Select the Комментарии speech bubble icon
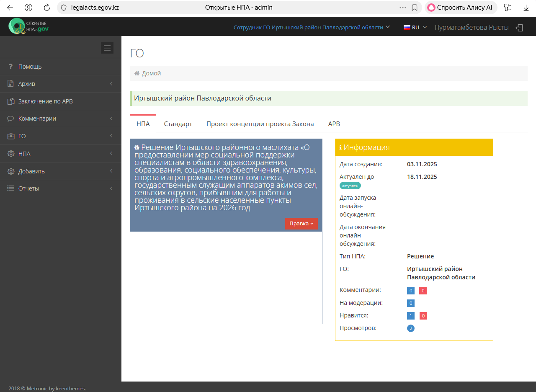Viewport: 536px width, 392px height. (x=9, y=119)
